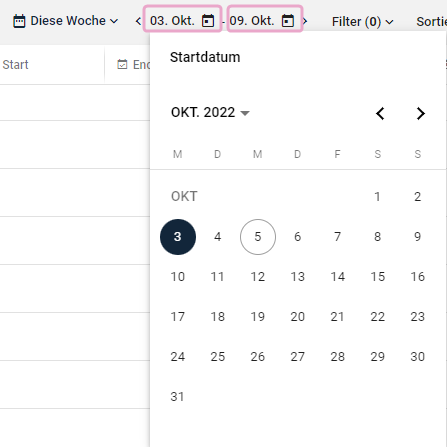Open the Sortieren option

click(432, 22)
